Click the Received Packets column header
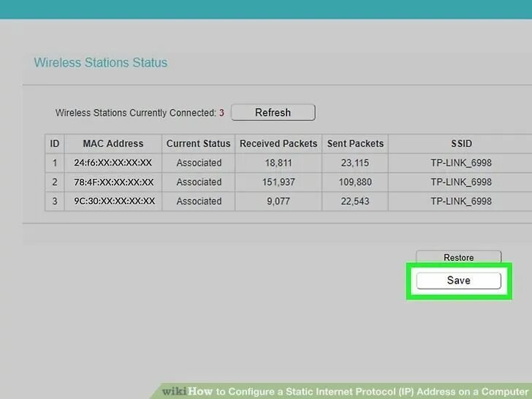This screenshot has width=532, height=399. pos(278,143)
